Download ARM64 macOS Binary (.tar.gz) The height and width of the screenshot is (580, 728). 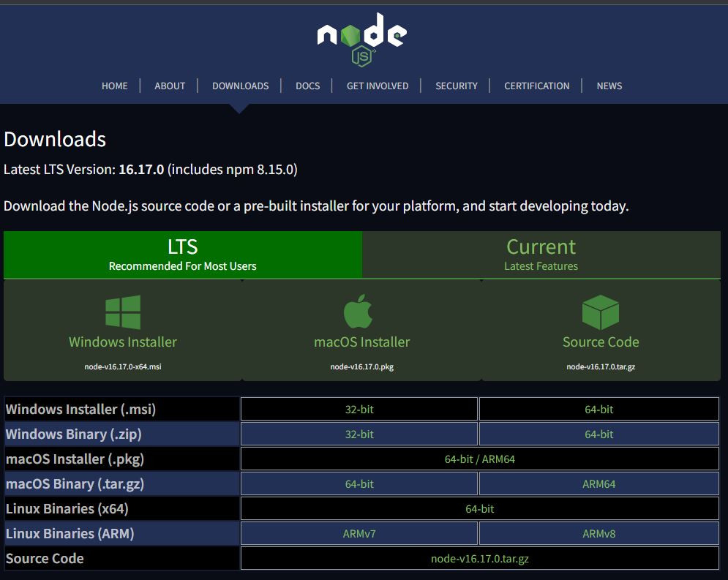pyautogui.click(x=599, y=484)
